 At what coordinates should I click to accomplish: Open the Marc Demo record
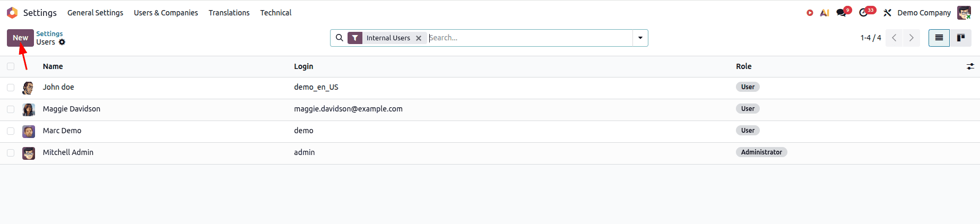pyautogui.click(x=62, y=131)
